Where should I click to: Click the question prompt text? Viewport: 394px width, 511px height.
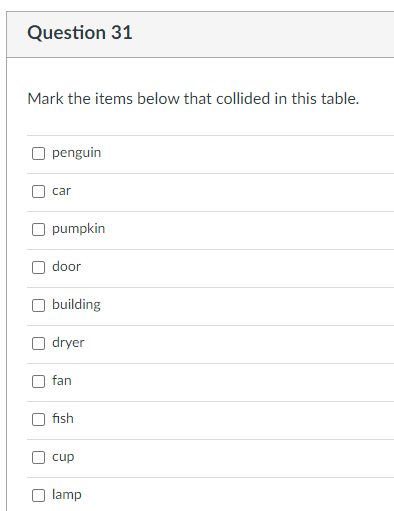click(x=193, y=99)
